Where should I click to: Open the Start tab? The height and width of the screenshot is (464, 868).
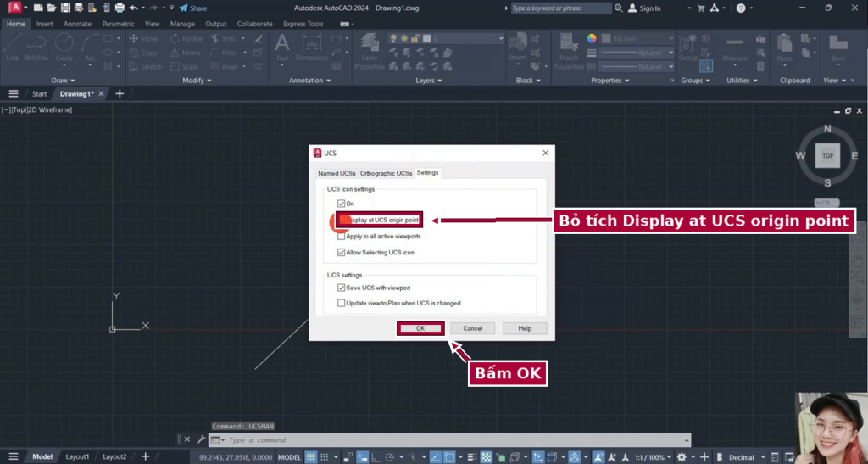point(39,93)
